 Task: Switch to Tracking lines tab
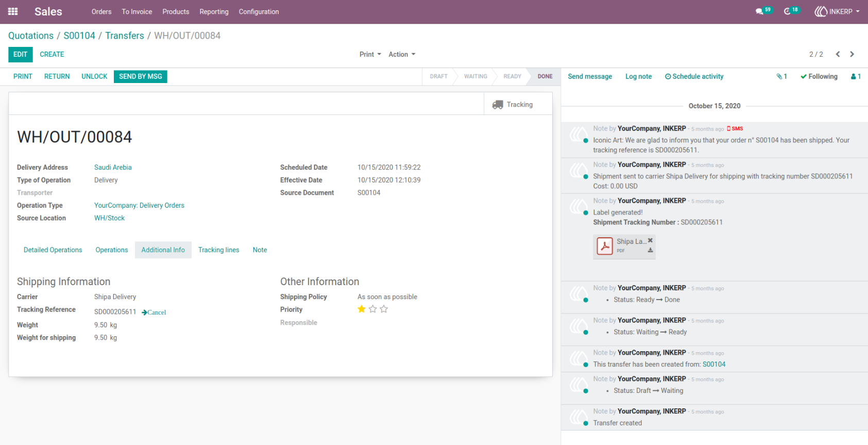click(x=219, y=250)
